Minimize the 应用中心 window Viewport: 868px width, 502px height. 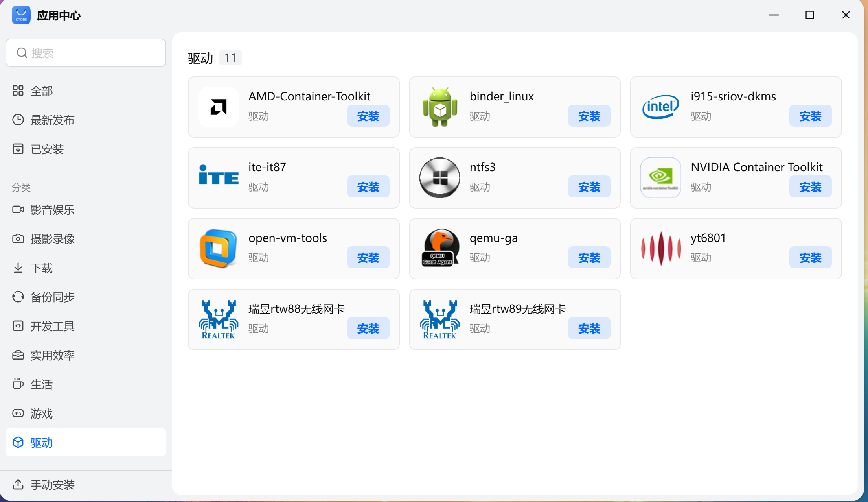pyautogui.click(x=774, y=15)
